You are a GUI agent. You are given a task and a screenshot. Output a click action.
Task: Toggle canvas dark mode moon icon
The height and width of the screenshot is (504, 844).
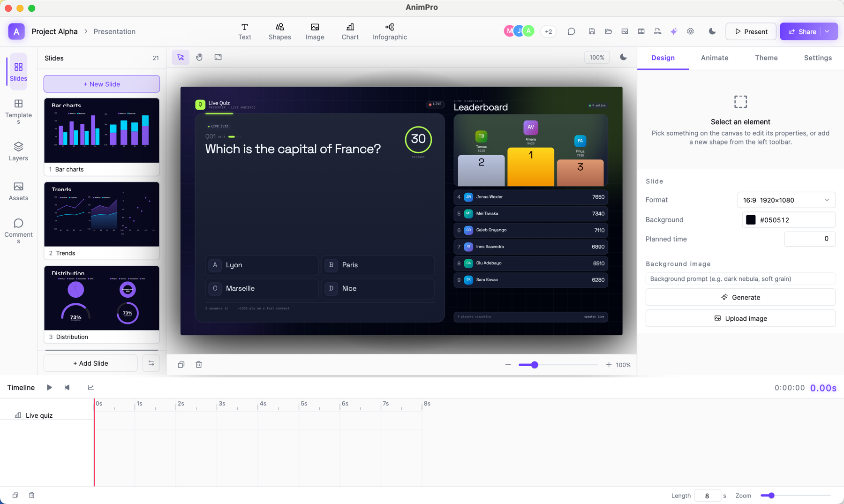tap(623, 57)
